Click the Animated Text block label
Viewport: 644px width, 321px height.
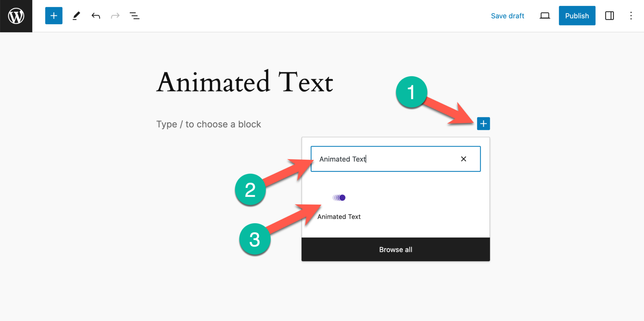click(339, 217)
